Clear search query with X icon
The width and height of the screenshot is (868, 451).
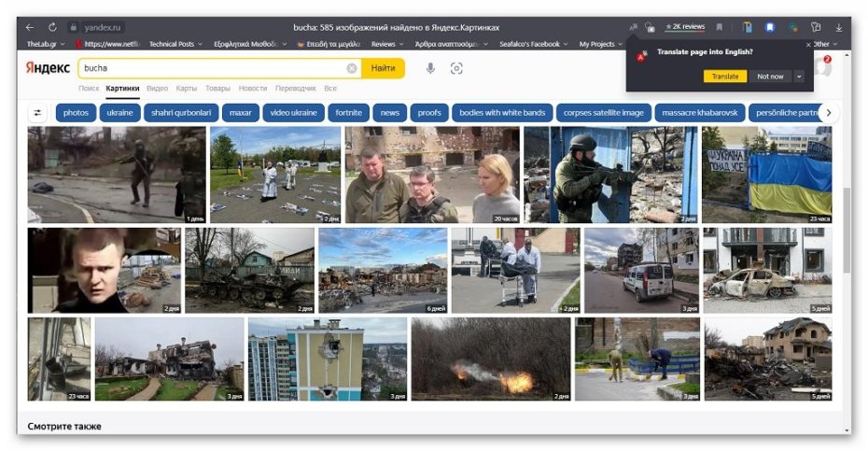click(x=352, y=68)
